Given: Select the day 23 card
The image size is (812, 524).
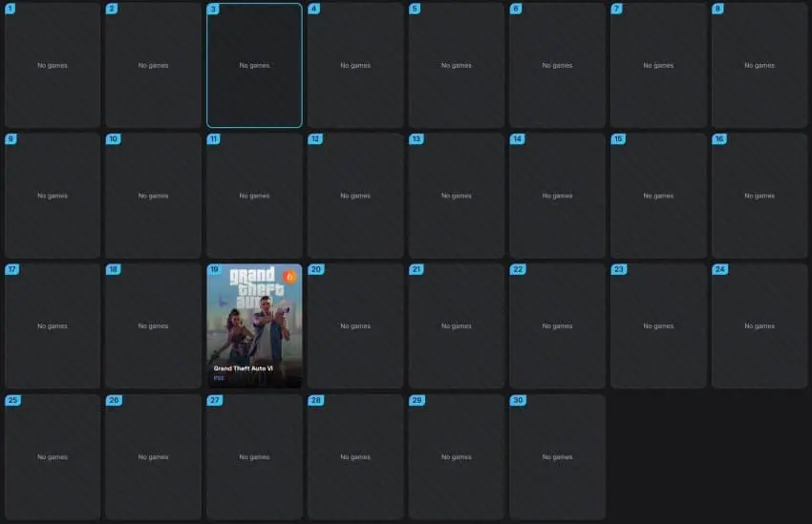Looking at the screenshot, I should point(658,325).
